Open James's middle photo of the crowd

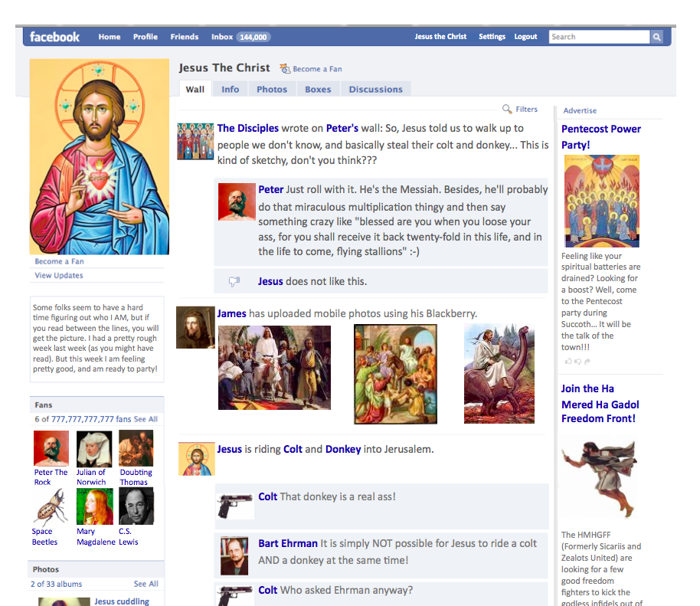coord(395,374)
